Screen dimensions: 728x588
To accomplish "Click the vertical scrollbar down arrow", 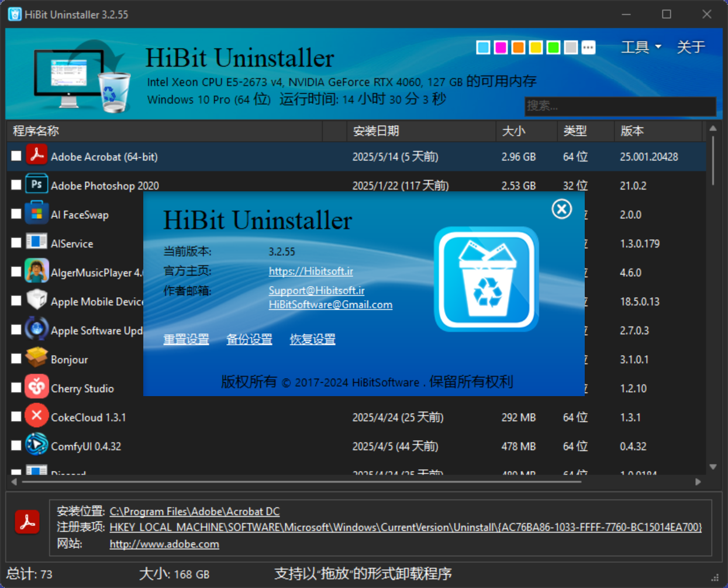I will (x=713, y=467).
